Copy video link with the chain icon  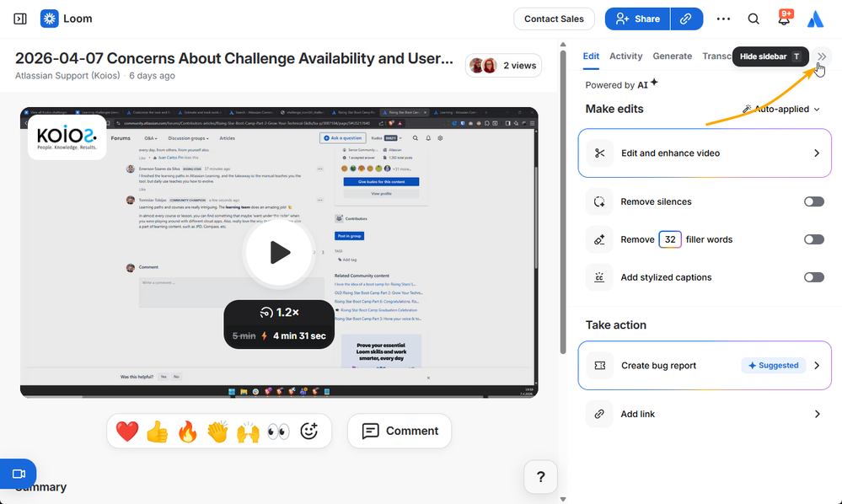(x=686, y=19)
